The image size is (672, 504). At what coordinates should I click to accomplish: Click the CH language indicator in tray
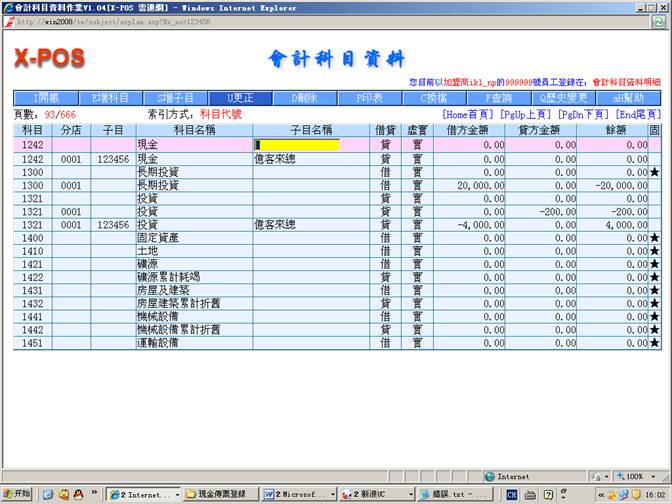pyautogui.click(x=511, y=494)
